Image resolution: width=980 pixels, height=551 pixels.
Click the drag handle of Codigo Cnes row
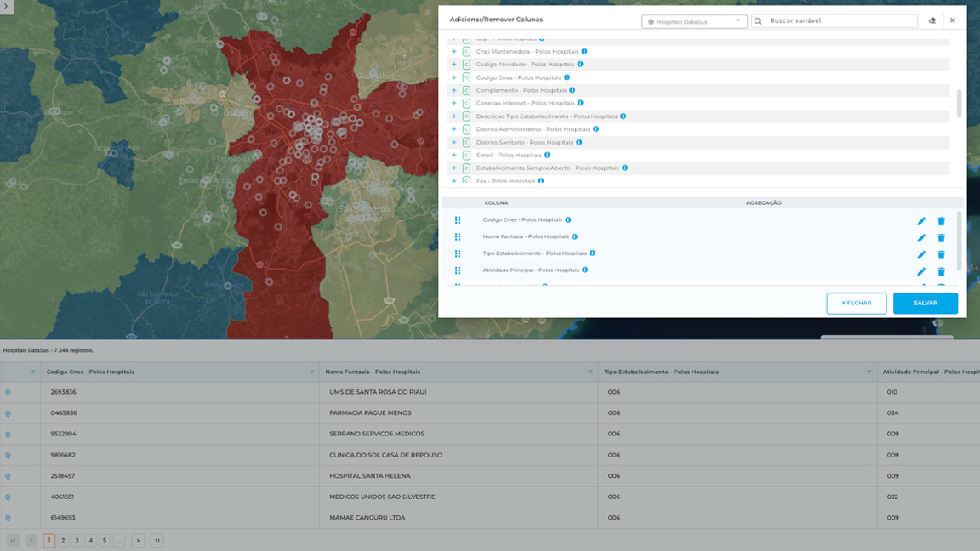pos(458,220)
